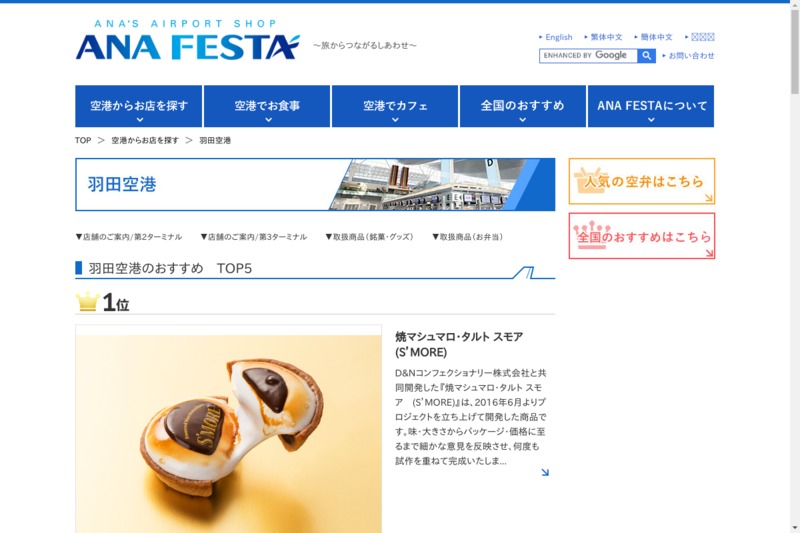Open the ANA FESTA logo homepage

(x=188, y=40)
